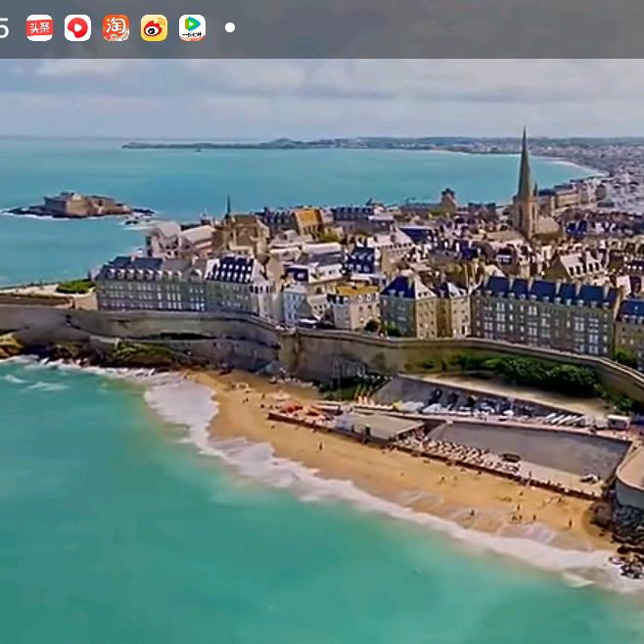Tap the Weibo eye logo icon
This screenshot has width=644, height=644.
154,27
